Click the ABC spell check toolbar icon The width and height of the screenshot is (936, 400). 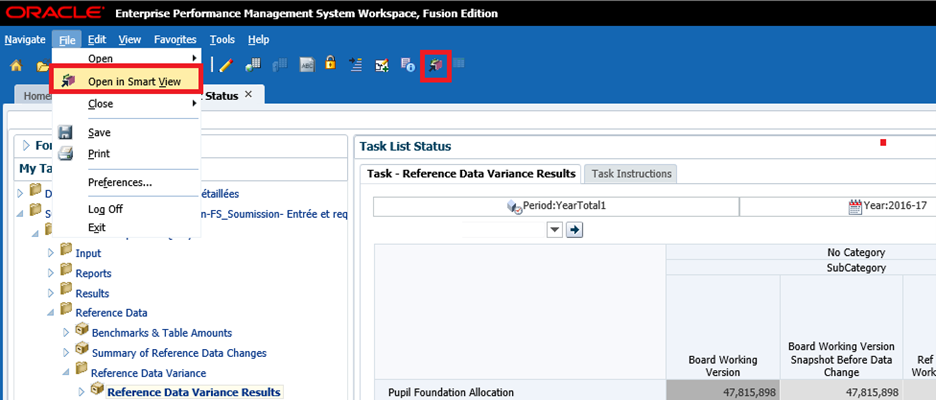[305, 65]
